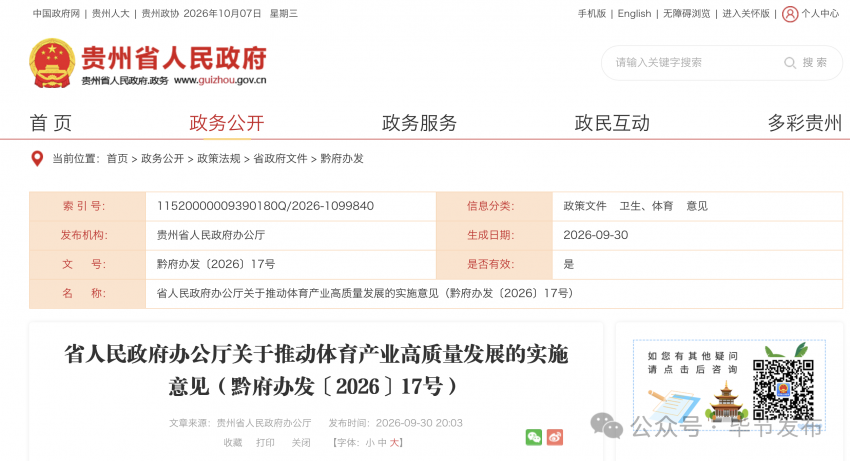Open the 首页 main navigation tab
The width and height of the screenshot is (850, 461).
pyautogui.click(x=51, y=123)
